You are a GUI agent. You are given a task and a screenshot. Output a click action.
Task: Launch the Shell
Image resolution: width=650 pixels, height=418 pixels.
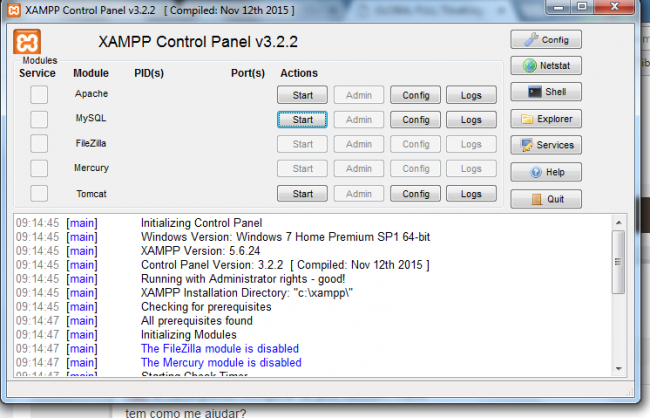(546, 92)
